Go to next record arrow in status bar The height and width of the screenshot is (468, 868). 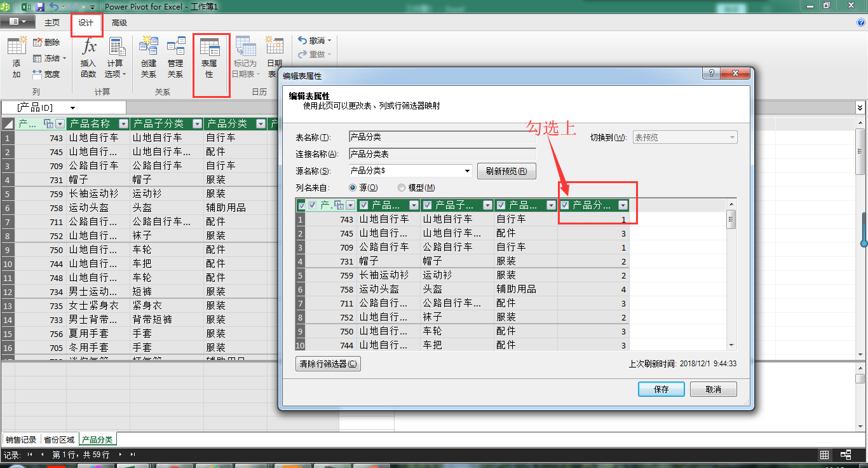point(121,455)
